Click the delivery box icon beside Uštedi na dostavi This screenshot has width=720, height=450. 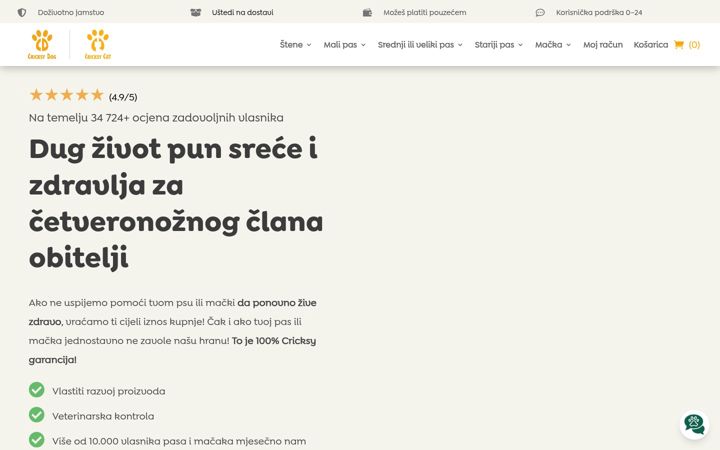(x=196, y=12)
